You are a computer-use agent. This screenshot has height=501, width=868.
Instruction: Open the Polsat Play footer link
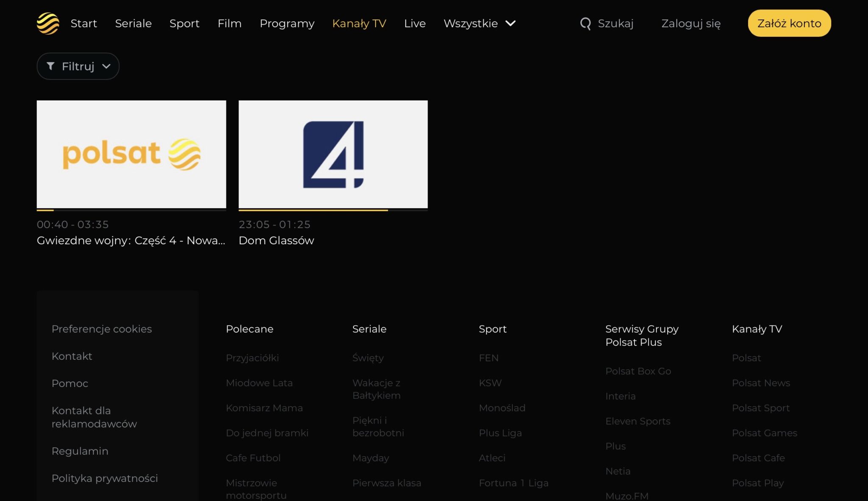758,483
